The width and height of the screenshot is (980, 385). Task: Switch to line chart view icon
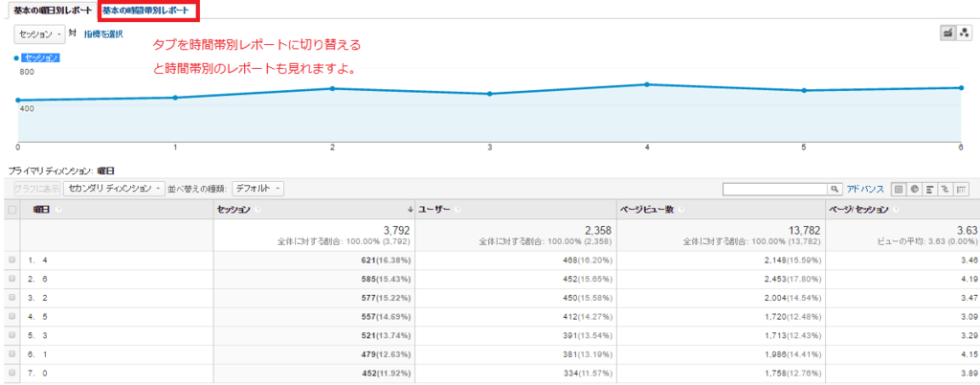(947, 34)
